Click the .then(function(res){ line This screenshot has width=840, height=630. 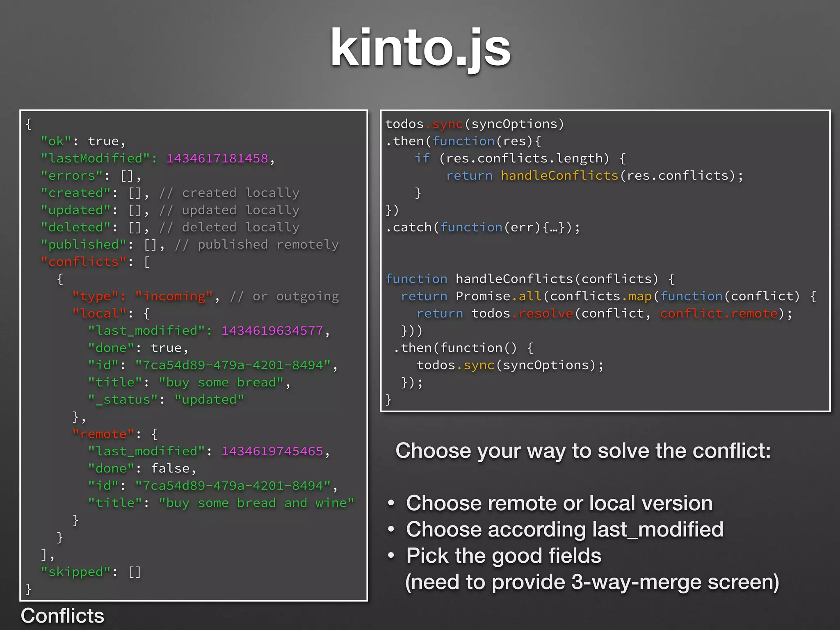click(463, 141)
